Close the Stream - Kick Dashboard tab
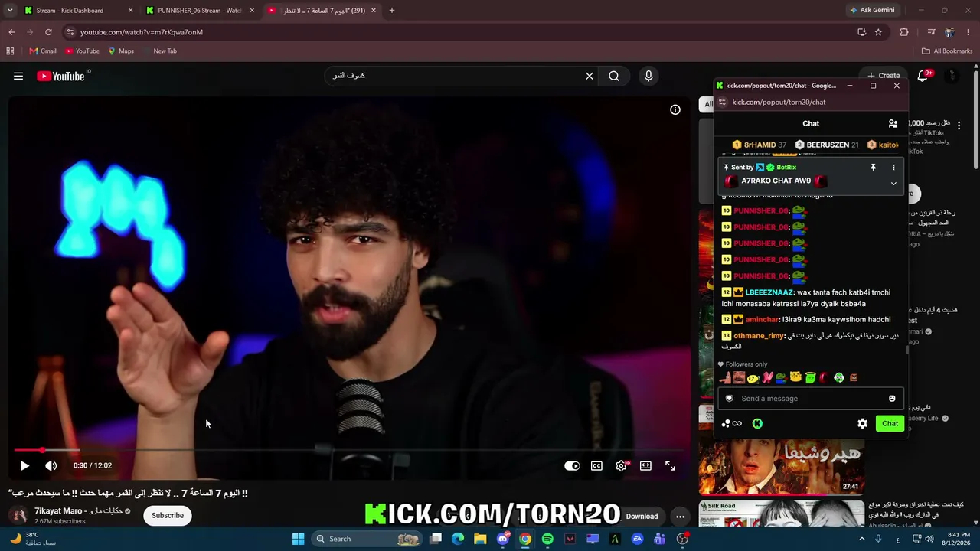Screen dimensions: 980x551 [x=130, y=11]
